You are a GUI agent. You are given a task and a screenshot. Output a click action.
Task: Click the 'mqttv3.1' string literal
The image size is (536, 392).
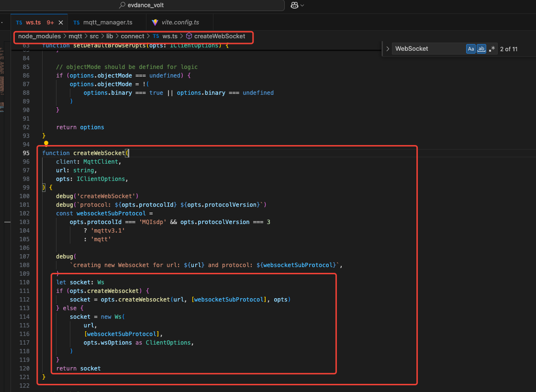coord(108,231)
